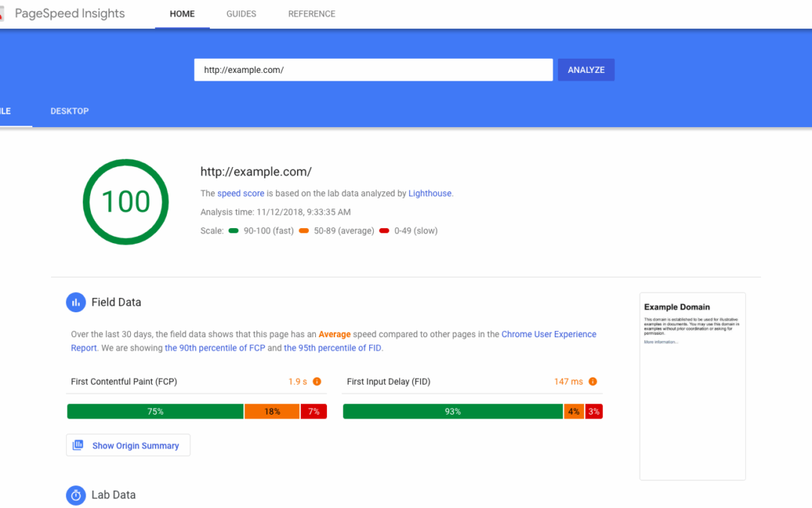Click the First Input Delay (FID) label
This screenshot has width=812, height=508.
pyautogui.click(x=389, y=382)
